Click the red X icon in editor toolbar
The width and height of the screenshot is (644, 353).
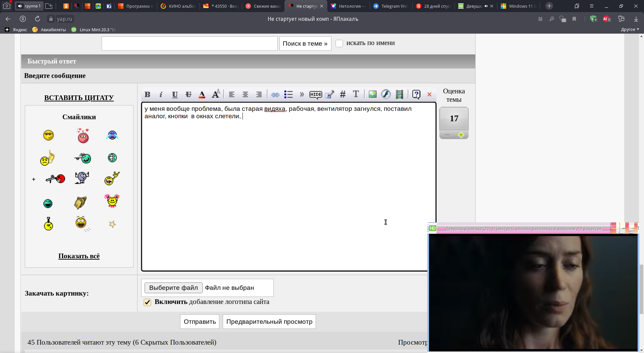(429, 94)
